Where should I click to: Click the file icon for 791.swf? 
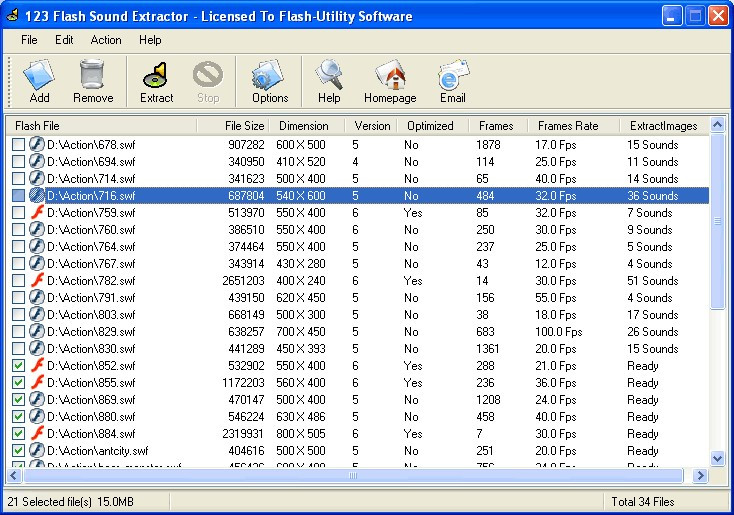37,297
